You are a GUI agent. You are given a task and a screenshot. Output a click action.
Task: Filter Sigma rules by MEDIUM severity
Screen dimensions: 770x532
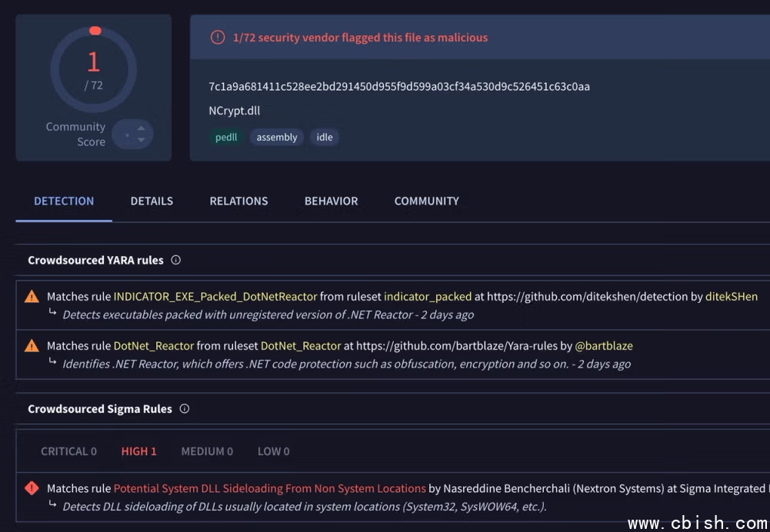click(207, 451)
